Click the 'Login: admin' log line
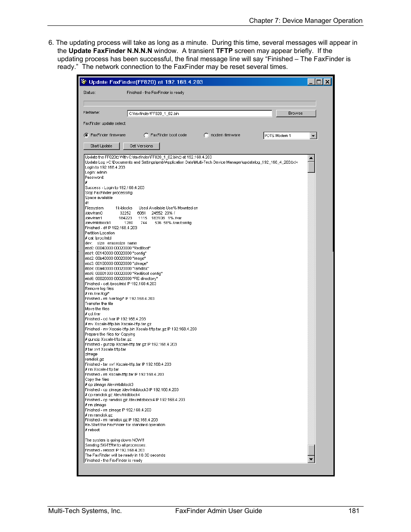This screenshot has height=532, width=411. [x=96, y=172]
